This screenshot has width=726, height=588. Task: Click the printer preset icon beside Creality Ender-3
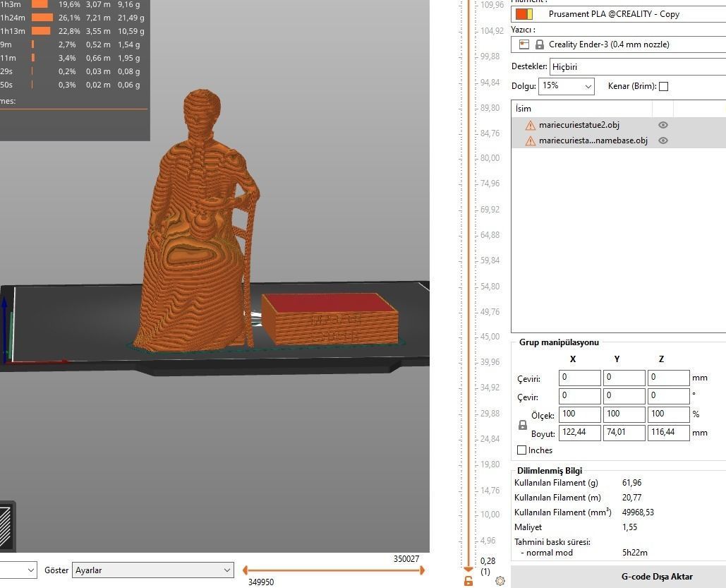click(524, 44)
